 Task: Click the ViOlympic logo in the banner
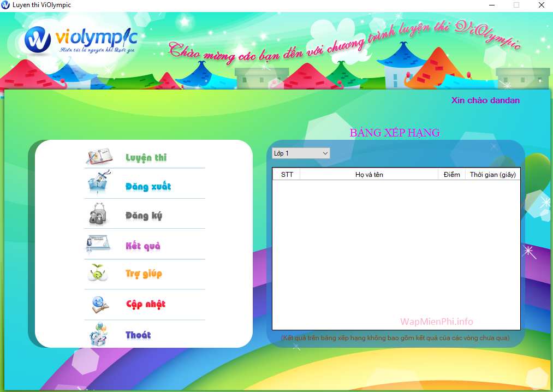pyautogui.click(x=81, y=40)
